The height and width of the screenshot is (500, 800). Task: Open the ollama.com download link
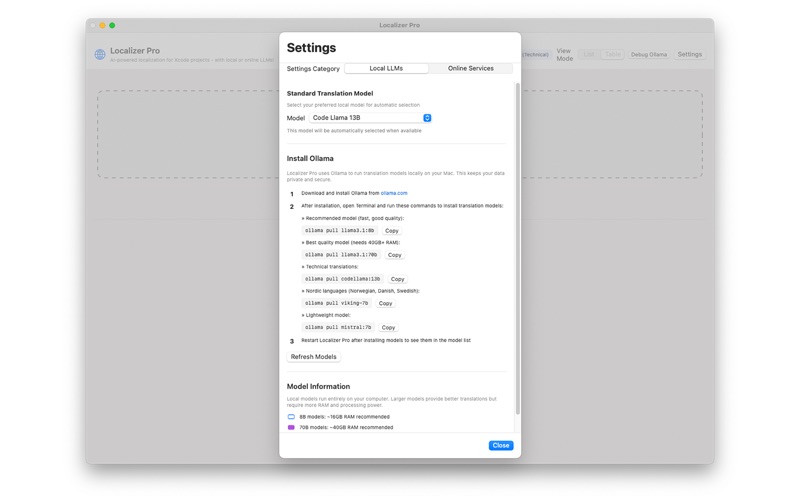click(394, 193)
